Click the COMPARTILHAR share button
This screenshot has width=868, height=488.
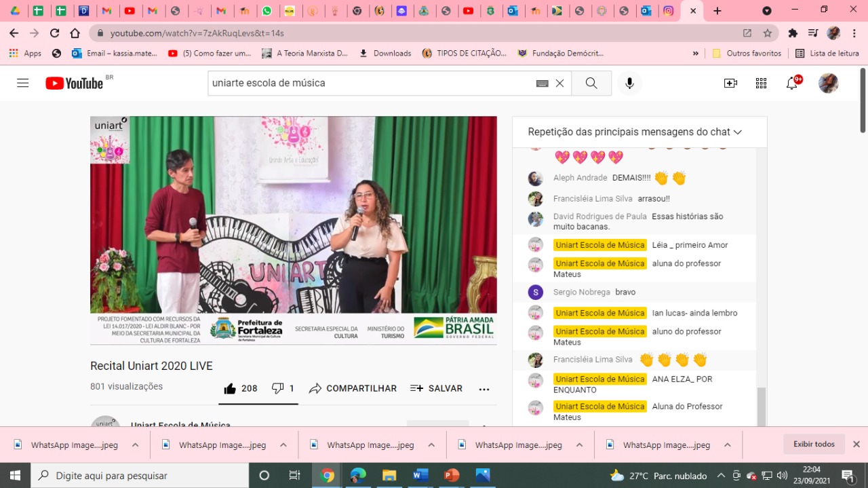(x=353, y=388)
